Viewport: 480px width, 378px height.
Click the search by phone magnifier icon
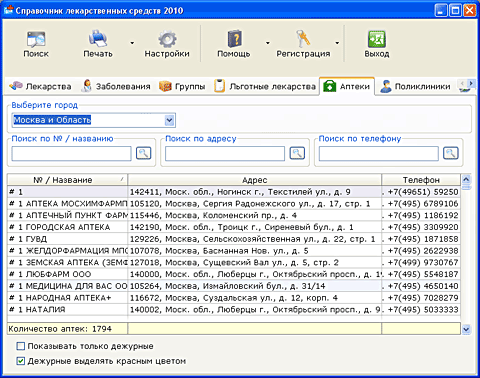[x=451, y=153]
